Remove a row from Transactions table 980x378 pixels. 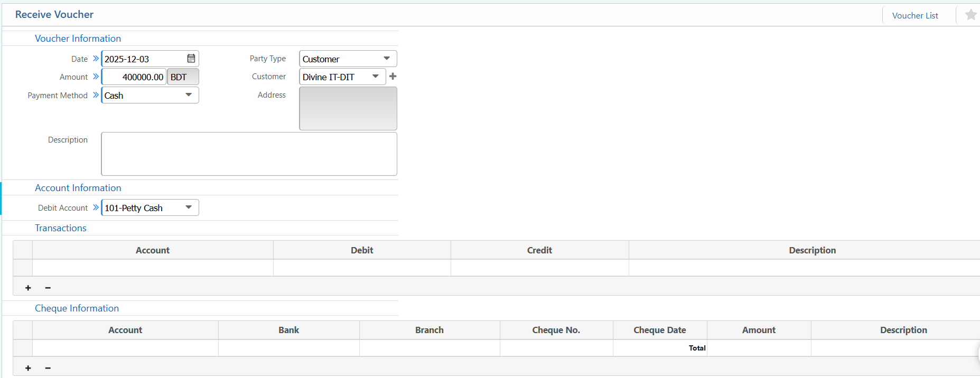point(48,288)
